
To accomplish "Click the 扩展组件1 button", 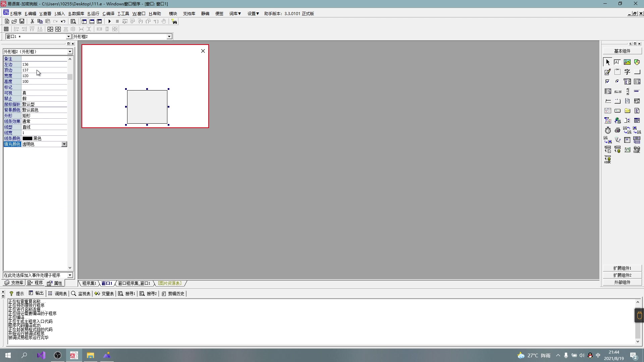I will [622, 268].
